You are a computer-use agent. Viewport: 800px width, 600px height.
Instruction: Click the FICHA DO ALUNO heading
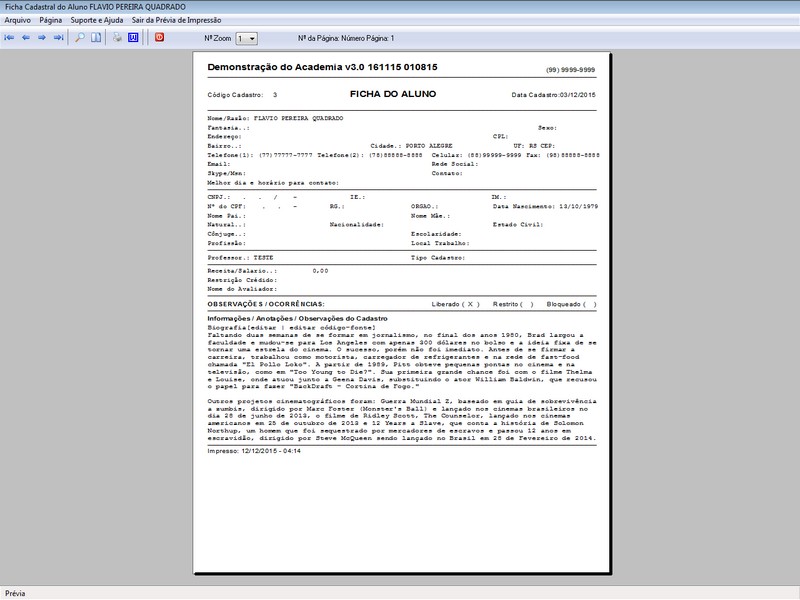(x=393, y=94)
